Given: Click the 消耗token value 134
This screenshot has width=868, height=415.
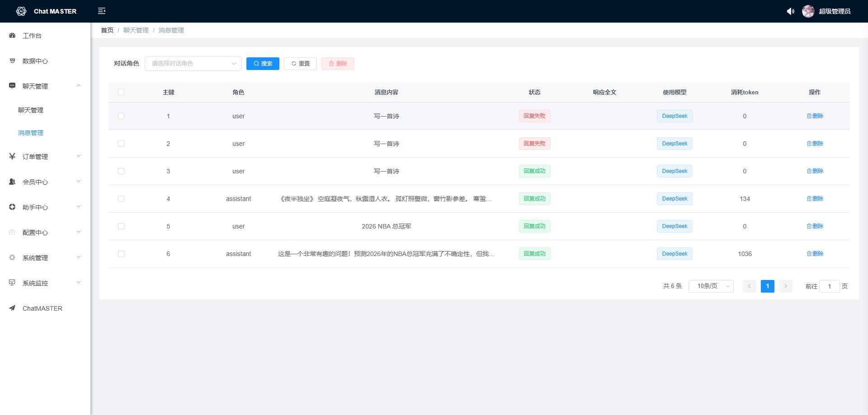Looking at the screenshot, I should 745,199.
